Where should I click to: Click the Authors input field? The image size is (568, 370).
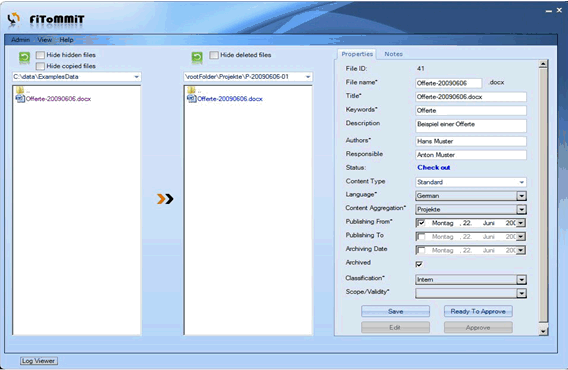pos(471,141)
